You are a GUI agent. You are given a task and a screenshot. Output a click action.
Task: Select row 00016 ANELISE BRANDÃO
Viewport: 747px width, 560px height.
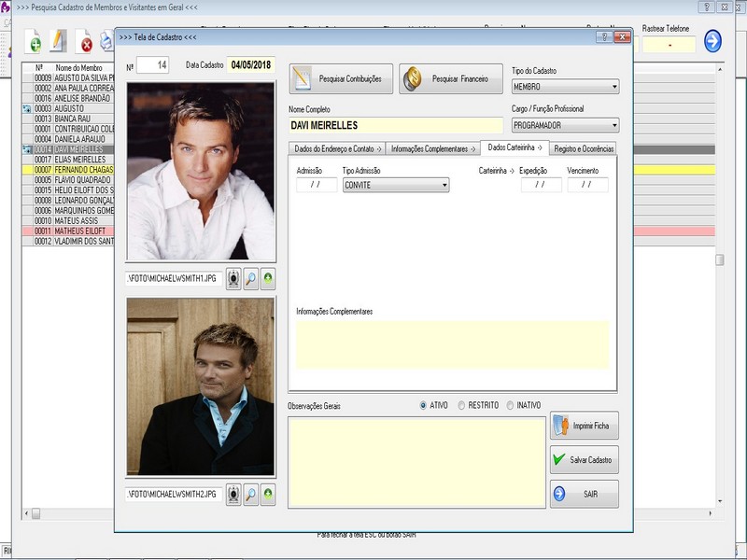(x=68, y=98)
